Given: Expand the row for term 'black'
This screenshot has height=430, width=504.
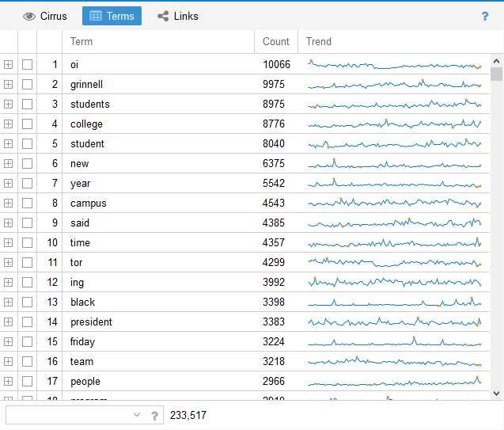Looking at the screenshot, I should tap(9, 303).
